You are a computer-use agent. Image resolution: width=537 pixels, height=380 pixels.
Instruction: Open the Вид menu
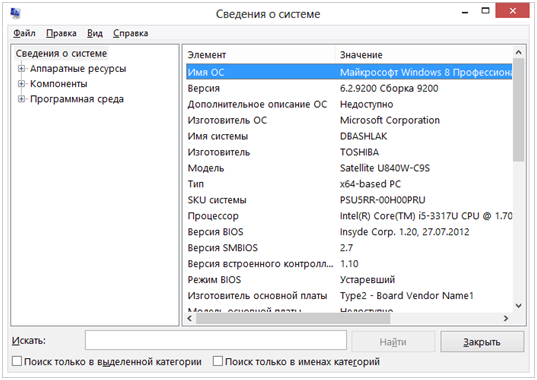click(95, 33)
